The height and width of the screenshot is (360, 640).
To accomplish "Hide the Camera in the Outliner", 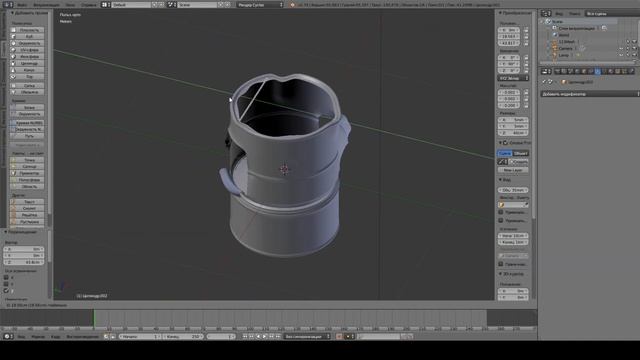I will coord(621,49).
